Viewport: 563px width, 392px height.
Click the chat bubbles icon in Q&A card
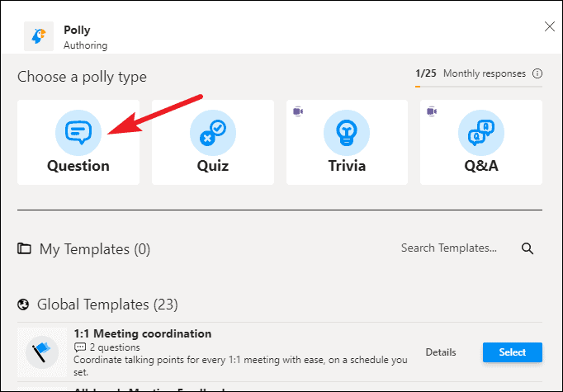tap(481, 133)
